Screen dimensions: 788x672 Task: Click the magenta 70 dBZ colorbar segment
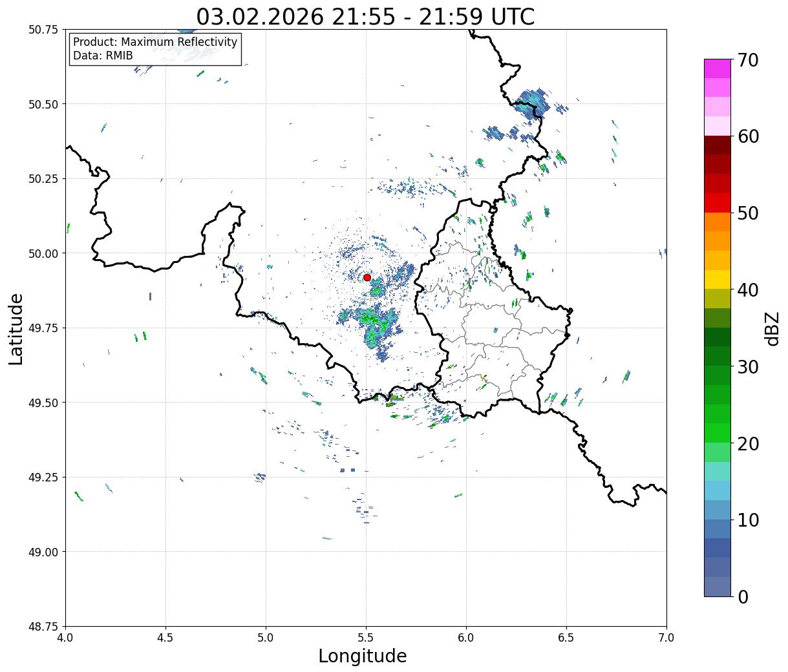pyautogui.click(x=718, y=68)
